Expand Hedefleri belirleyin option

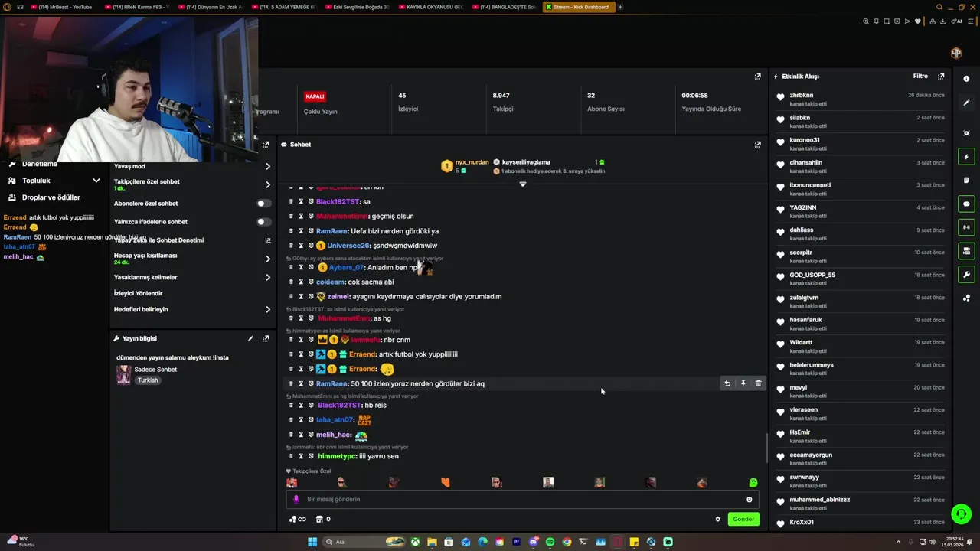pyautogui.click(x=268, y=309)
